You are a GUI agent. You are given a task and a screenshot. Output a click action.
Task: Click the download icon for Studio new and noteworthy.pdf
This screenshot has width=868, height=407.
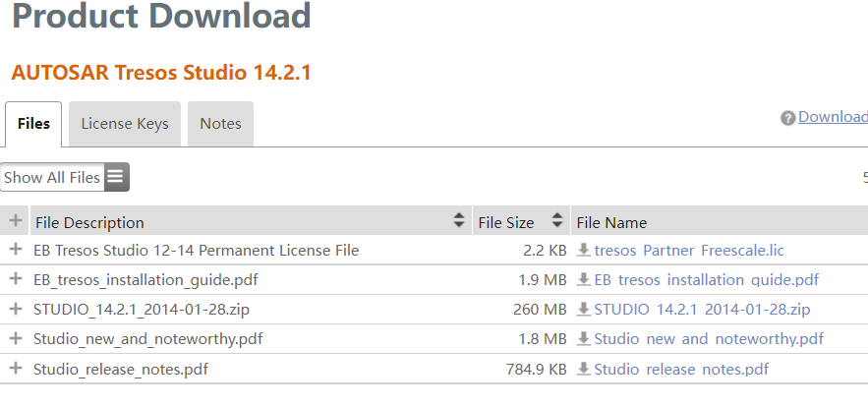click(x=584, y=339)
